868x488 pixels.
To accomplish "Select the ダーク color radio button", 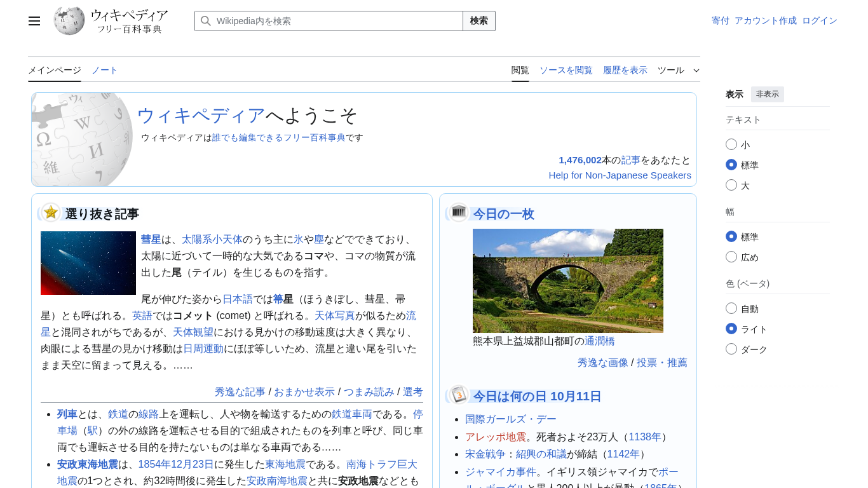I will [x=731, y=349].
